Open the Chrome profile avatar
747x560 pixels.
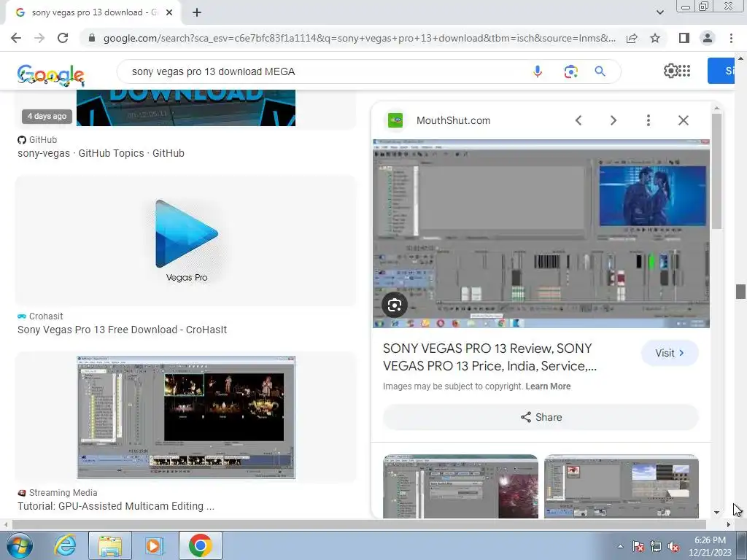point(708,38)
